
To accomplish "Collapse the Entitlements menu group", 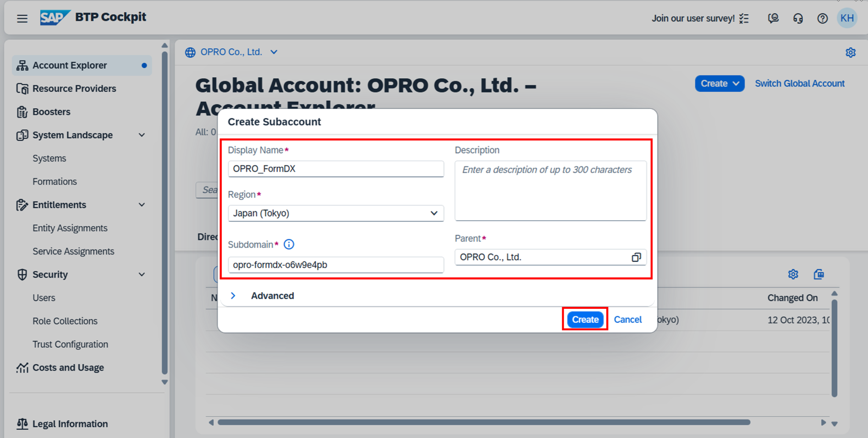I will point(142,205).
